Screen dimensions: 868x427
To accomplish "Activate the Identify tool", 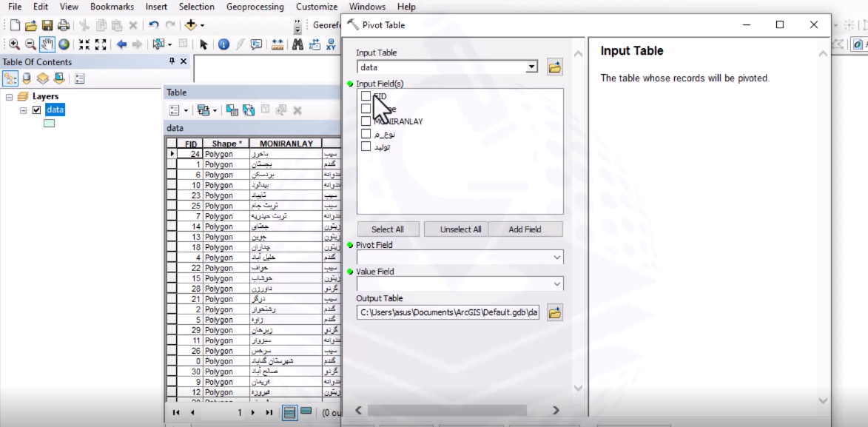I will tap(223, 44).
